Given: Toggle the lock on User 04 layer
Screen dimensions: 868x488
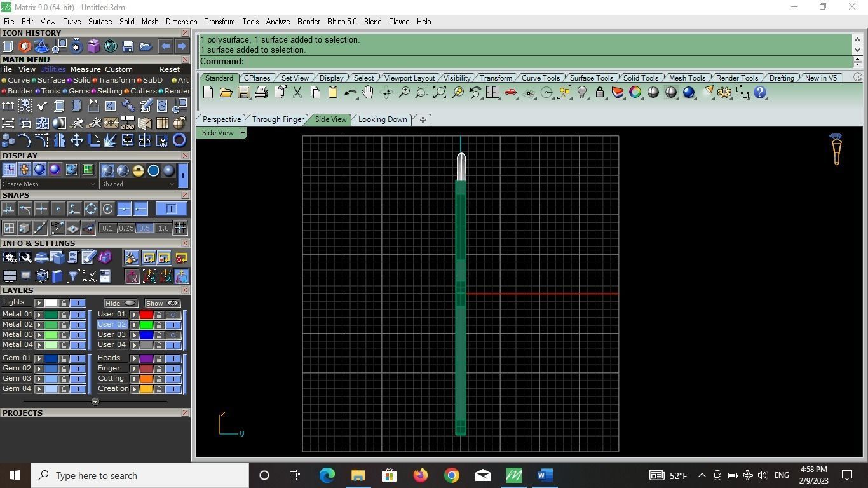Looking at the screenshot, I should coord(159,345).
